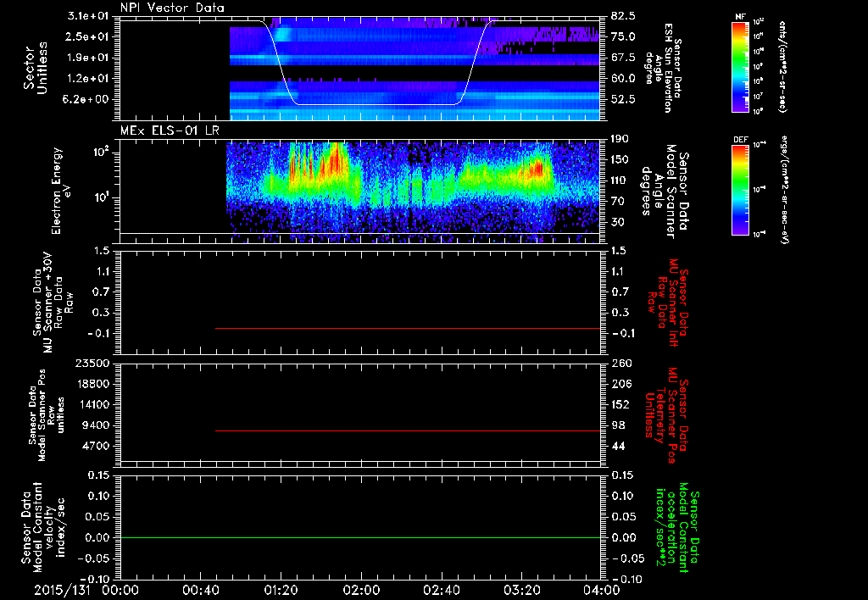Click the time axis label '00:40'
The height and width of the screenshot is (600, 868).
pyautogui.click(x=200, y=590)
